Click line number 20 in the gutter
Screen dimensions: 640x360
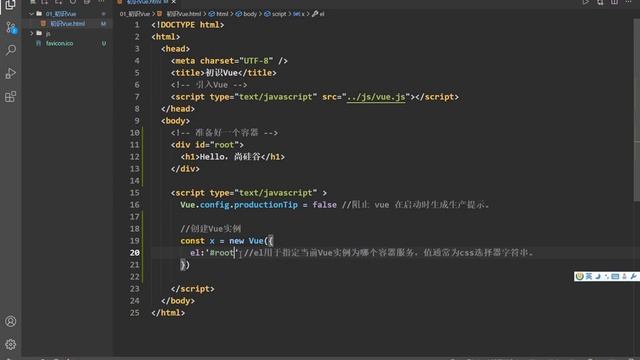135,253
